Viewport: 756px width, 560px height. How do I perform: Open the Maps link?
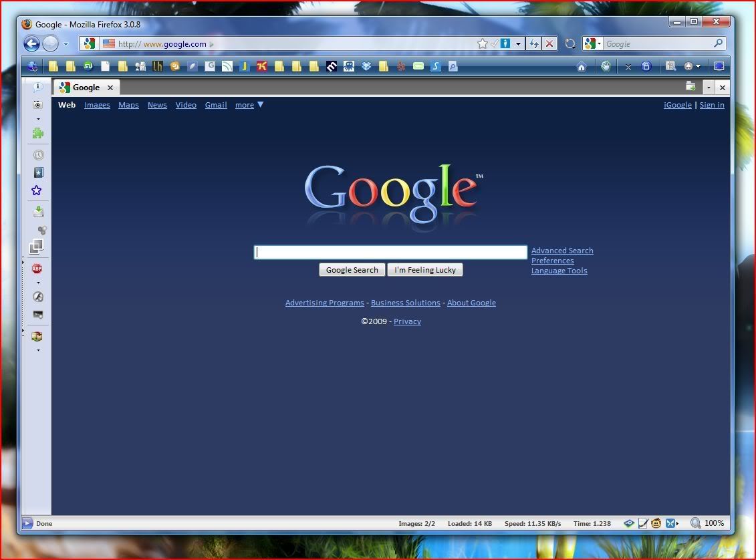click(129, 105)
